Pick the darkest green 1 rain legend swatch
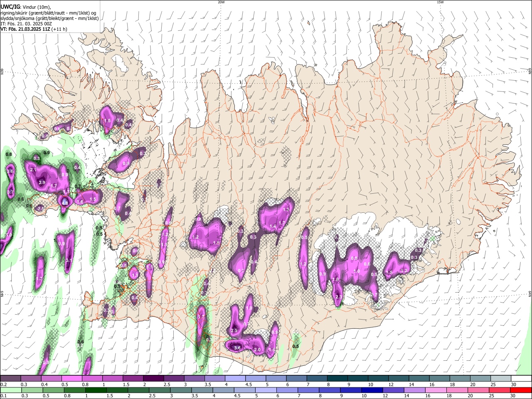 click(x=96, y=390)
